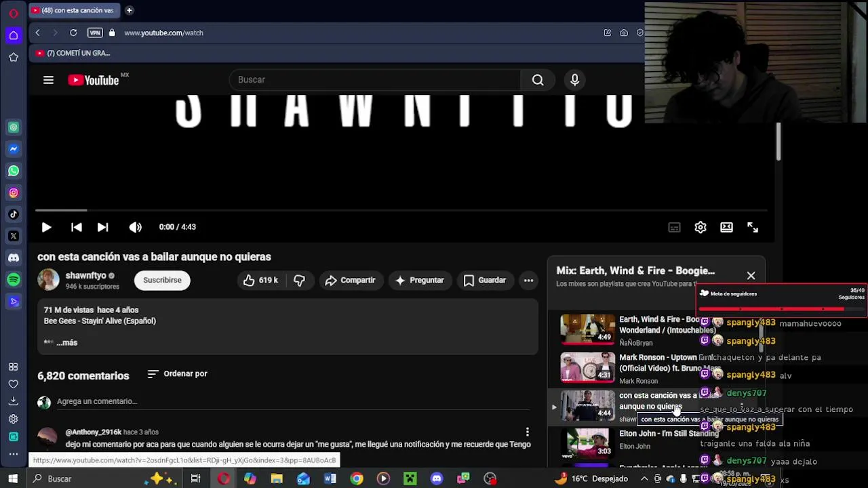Expand the description with ...más
The width and height of the screenshot is (868, 488).
tap(66, 342)
